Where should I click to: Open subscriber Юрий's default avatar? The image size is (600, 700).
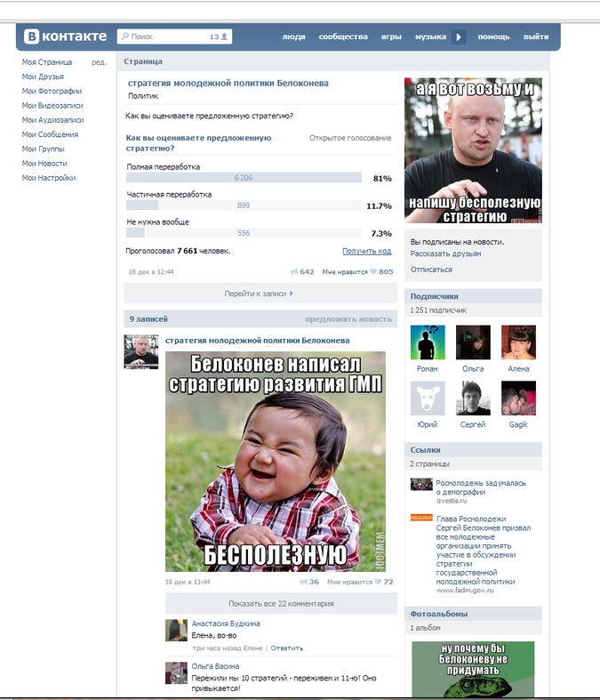point(428,398)
